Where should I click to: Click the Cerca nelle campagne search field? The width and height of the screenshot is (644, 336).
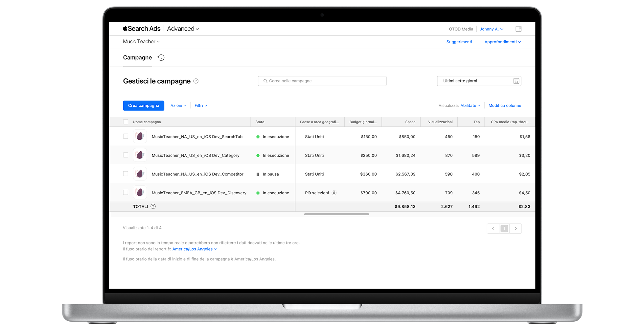click(x=322, y=81)
